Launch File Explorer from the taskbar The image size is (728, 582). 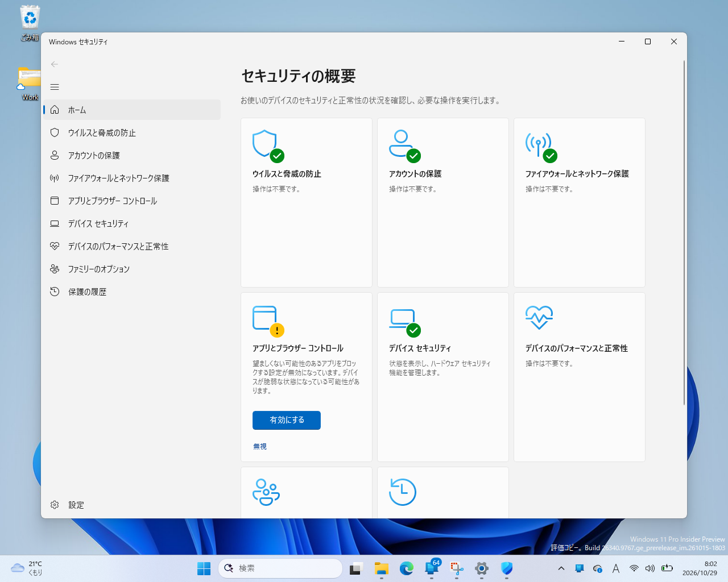(x=382, y=568)
